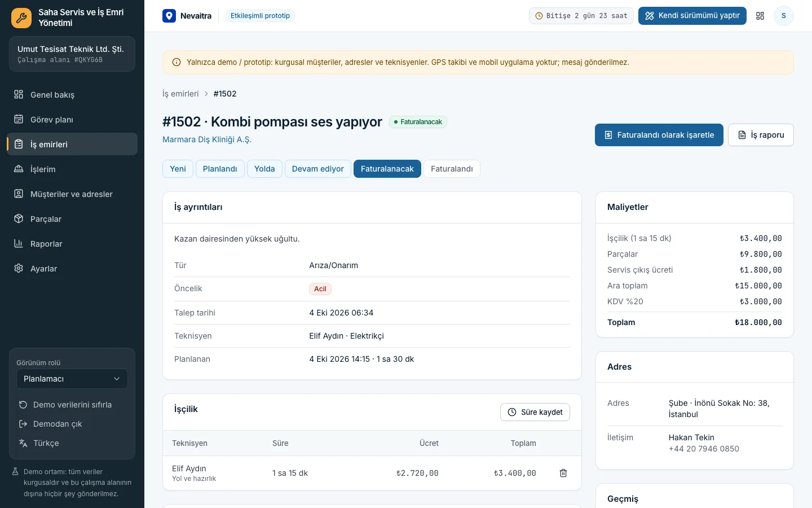812x508 pixels.
Task: Click Kendi sürümümü yaptır button
Action: pos(692,16)
